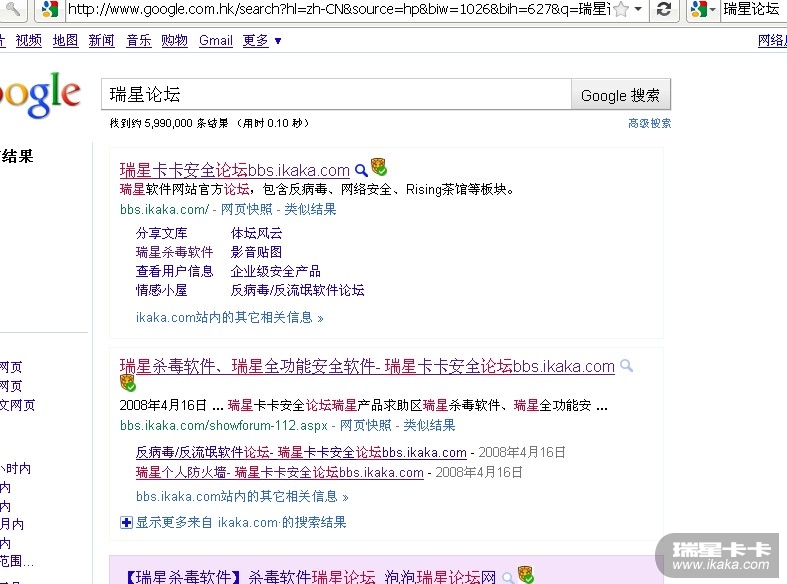
Task: Open the 反病毒/反流氓软件论坛 sitelink
Action: click(297, 290)
